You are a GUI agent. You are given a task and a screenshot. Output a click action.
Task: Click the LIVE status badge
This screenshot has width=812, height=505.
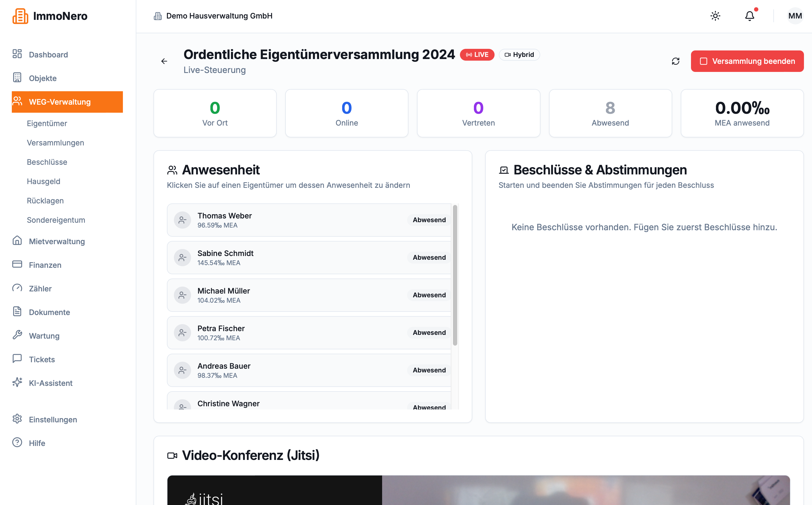(x=477, y=55)
